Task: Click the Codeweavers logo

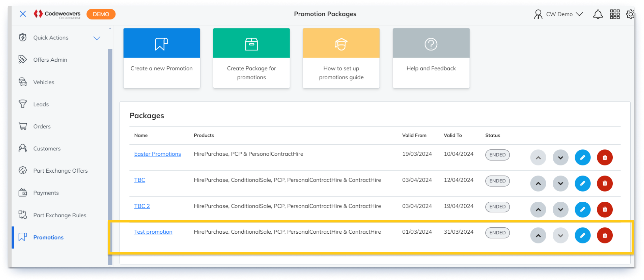Action: [x=57, y=14]
